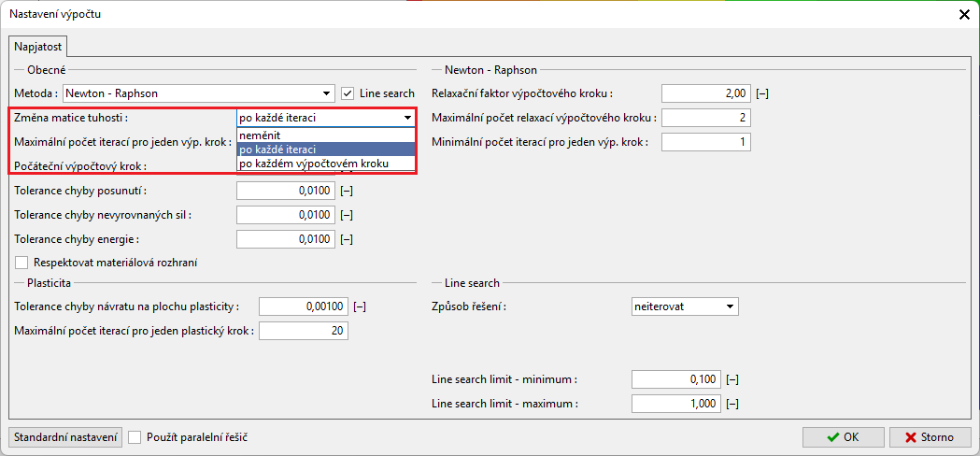
Task: Enable Respektovat materiálová rozhraní checkbox
Action: click(x=22, y=263)
